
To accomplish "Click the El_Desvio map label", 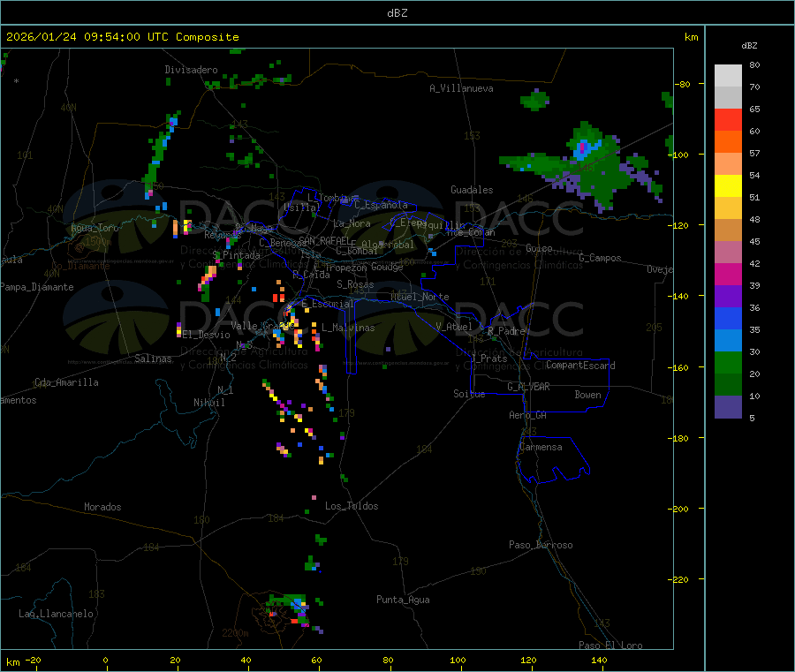I will pyautogui.click(x=206, y=335).
